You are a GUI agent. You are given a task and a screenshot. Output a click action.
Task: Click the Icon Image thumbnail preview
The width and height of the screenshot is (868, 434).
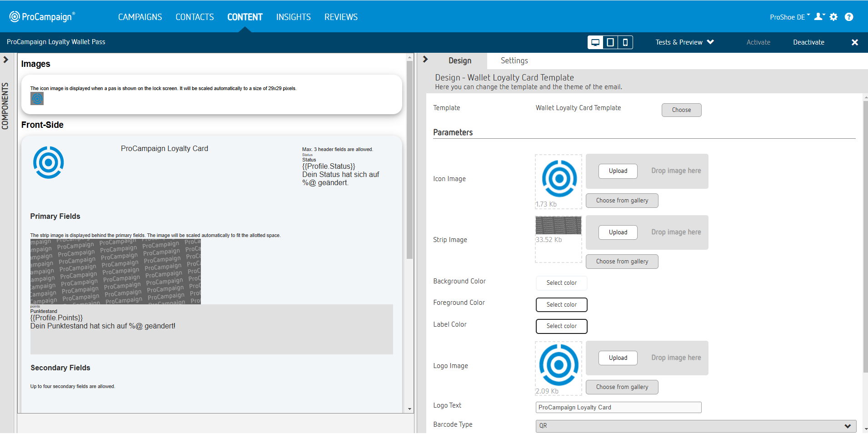click(559, 179)
